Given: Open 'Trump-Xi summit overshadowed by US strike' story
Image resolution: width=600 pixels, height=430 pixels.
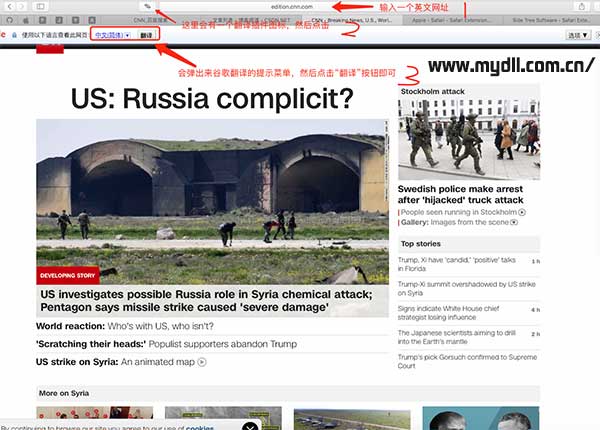Looking at the screenshot, I should (x=466, y=288).
